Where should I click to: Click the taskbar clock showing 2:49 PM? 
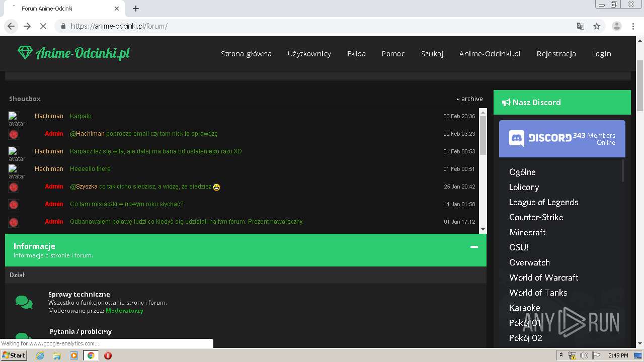(x=618, y=355)
